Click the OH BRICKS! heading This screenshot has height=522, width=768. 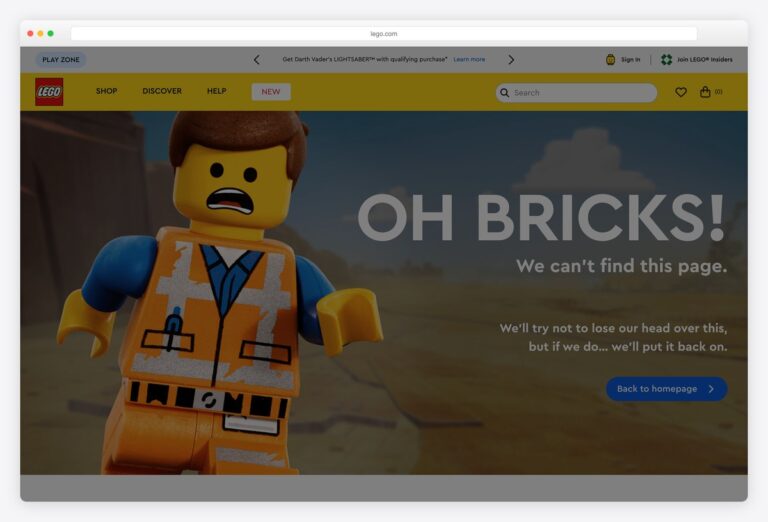541,217
